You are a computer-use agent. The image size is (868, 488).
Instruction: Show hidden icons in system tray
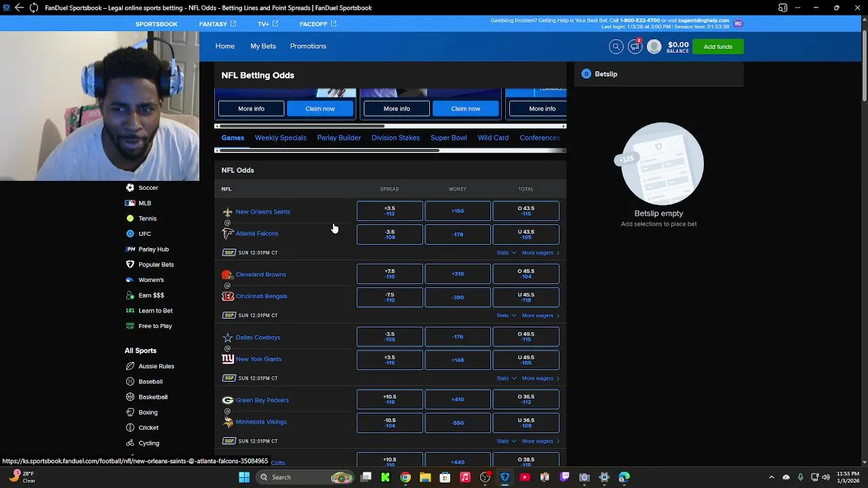(771, 477)
